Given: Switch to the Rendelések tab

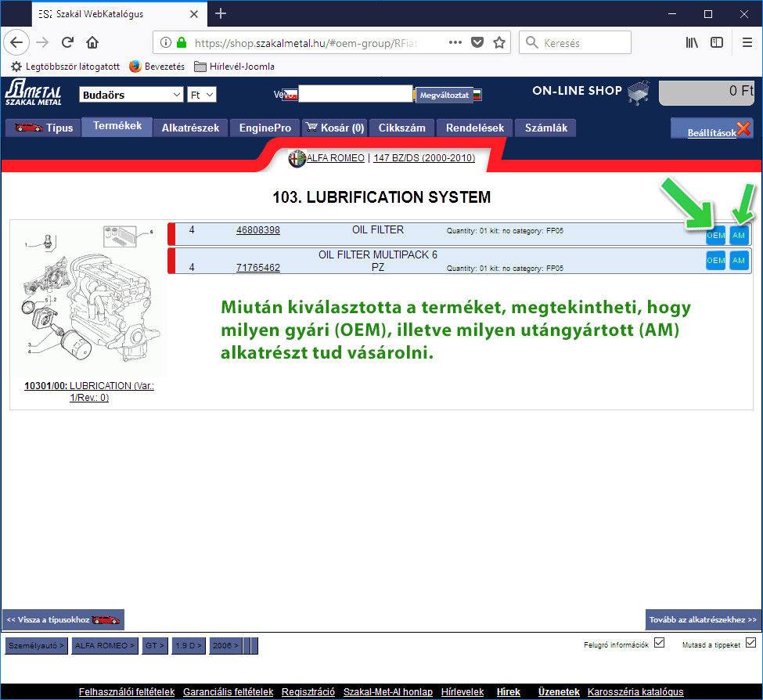Looking at the screenshot, I should [x=475, y=128].
